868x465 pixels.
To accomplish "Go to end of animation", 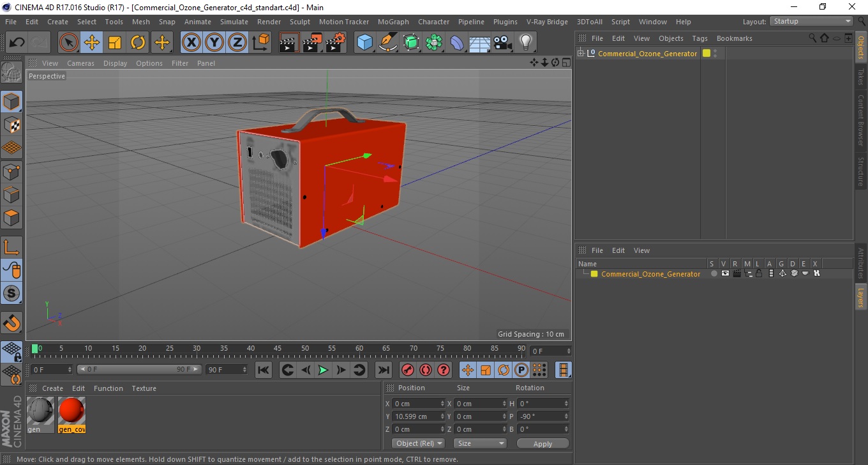I will [383, 370].
